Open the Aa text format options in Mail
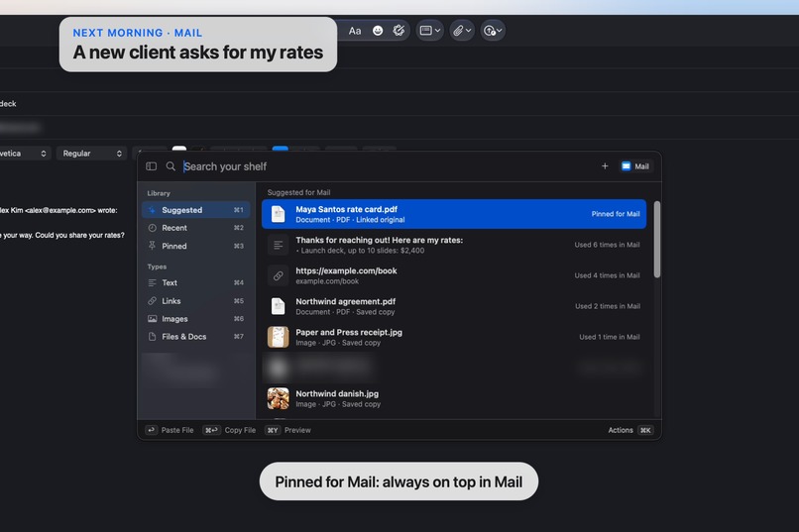Viewport: 799px width, 532px height. click(x=355, y=31)
